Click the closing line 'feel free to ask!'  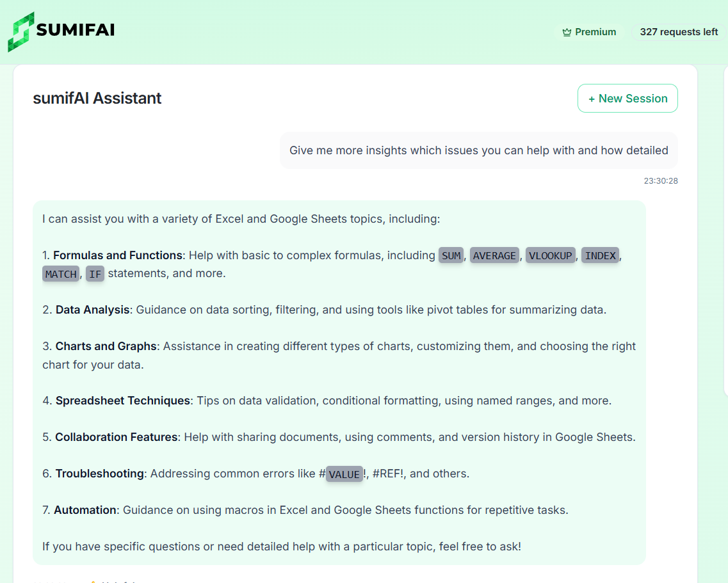281,547
